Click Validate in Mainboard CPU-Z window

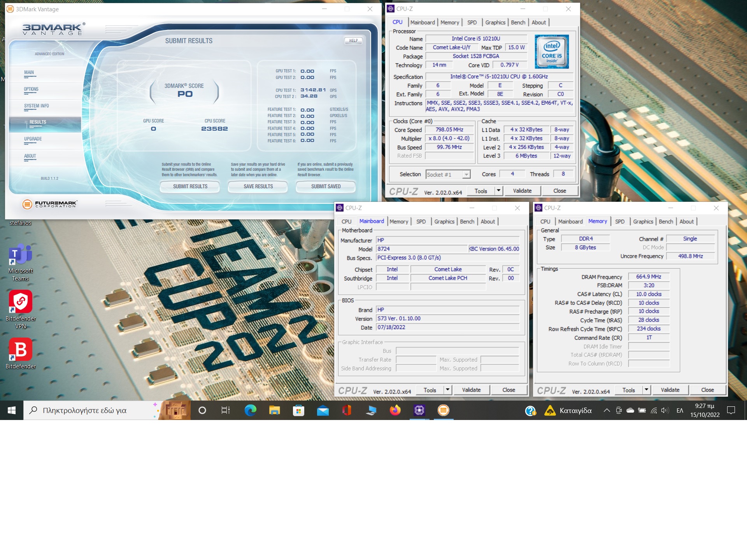(471, 390)
